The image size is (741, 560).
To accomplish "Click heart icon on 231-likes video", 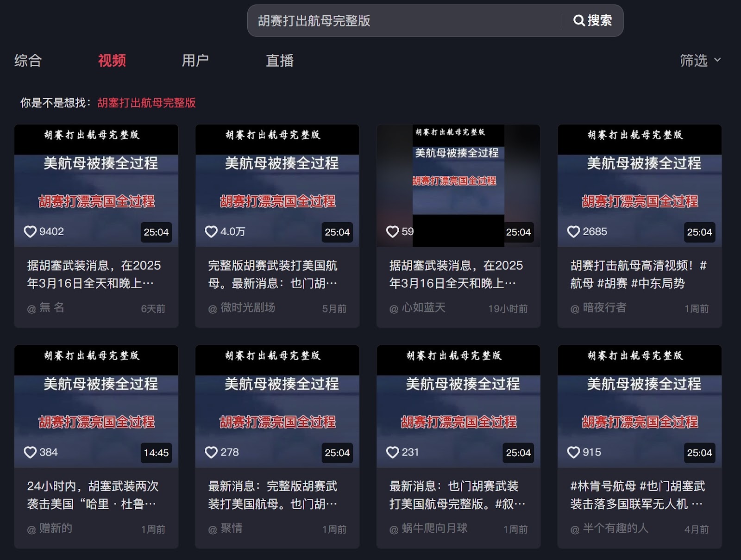I will 392,452.
